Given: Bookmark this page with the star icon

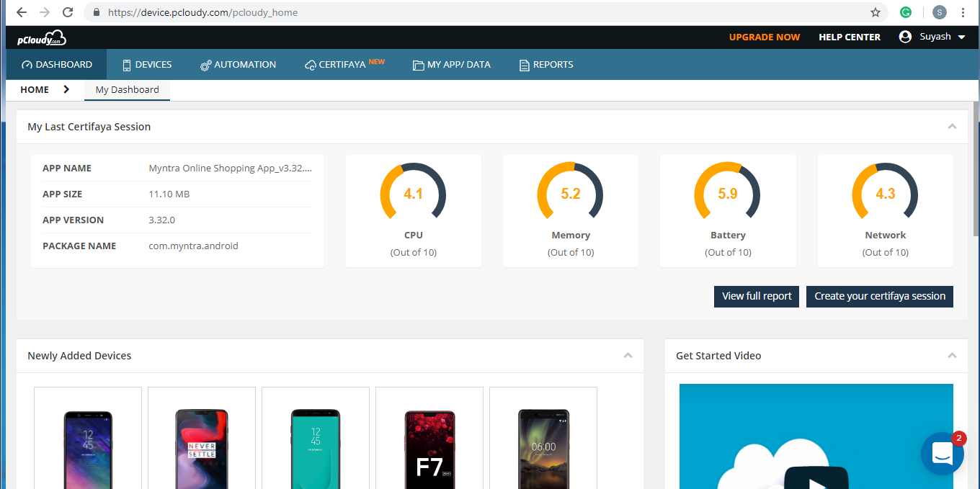Looking at the screenshot, I should pos(876,12).
